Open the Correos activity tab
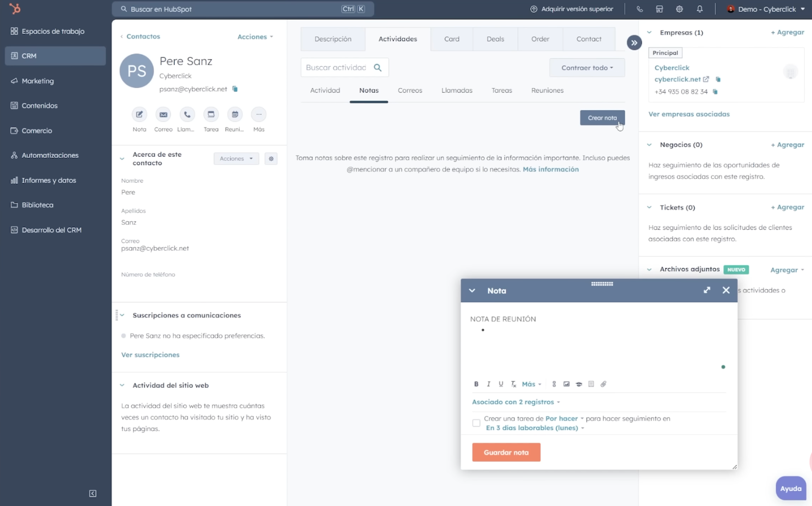This screenshot has width=812, height=506. click(x=410, y=90)
